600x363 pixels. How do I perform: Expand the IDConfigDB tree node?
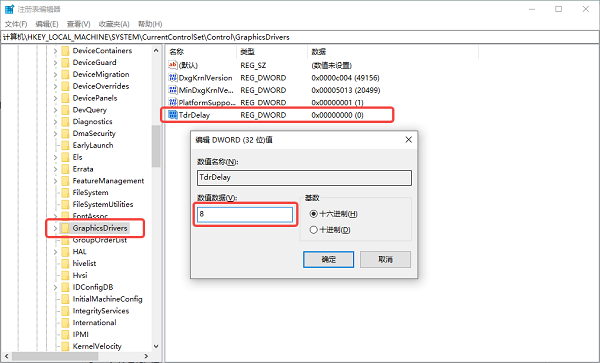click(55, 288)
